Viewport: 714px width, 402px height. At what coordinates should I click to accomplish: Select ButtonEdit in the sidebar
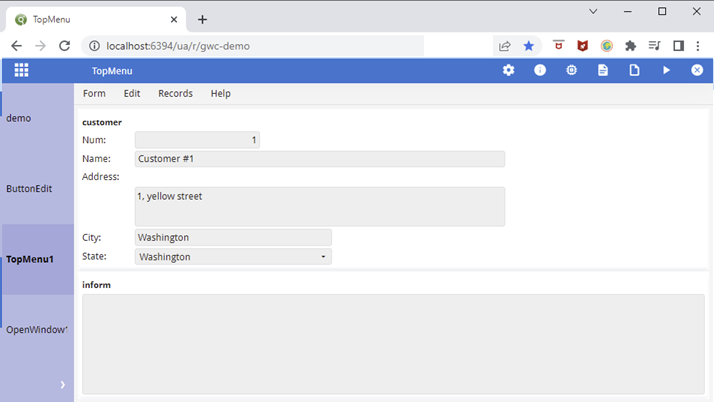[x=29, y=188]
